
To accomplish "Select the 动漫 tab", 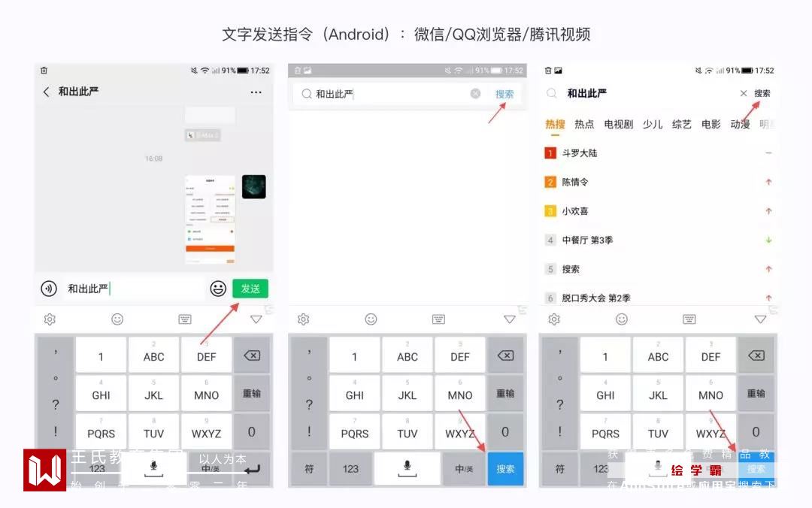I will [x=740, y=124].
